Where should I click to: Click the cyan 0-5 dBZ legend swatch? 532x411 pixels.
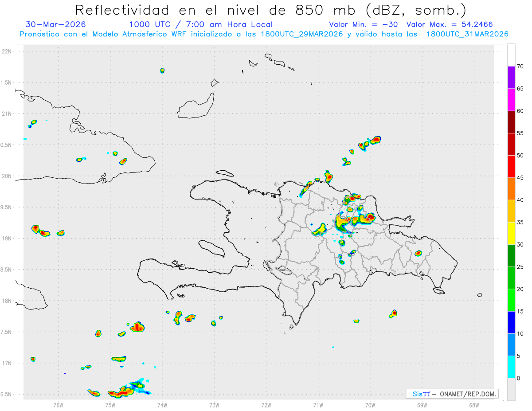(x=511, y=367)
